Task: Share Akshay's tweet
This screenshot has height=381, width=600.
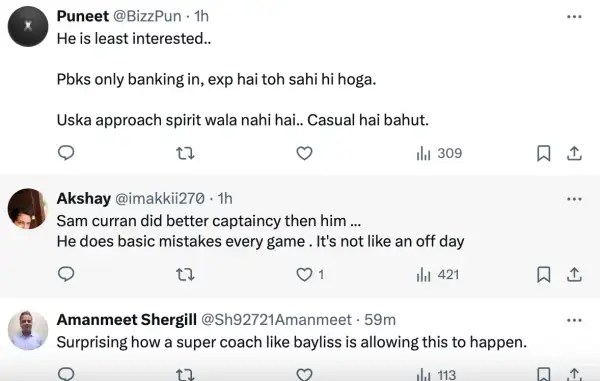Action: click(574, 274)
